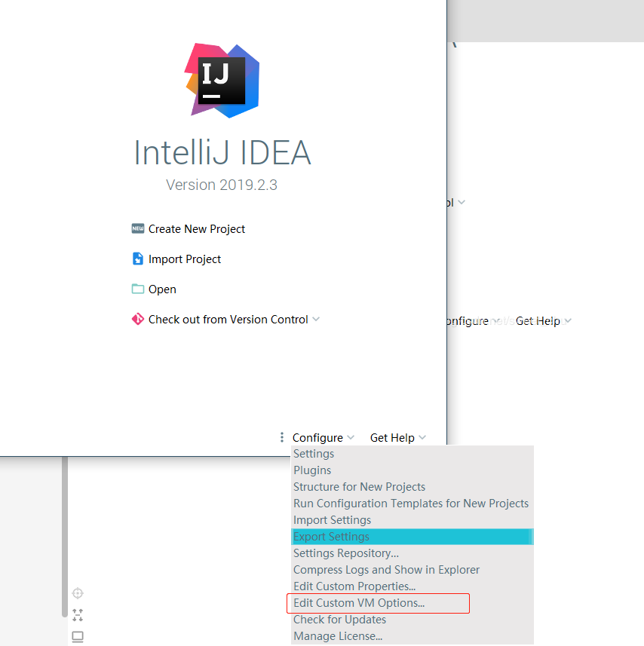Click the Open folder icon
Screen dimensions: 644x646
[137, 289]
